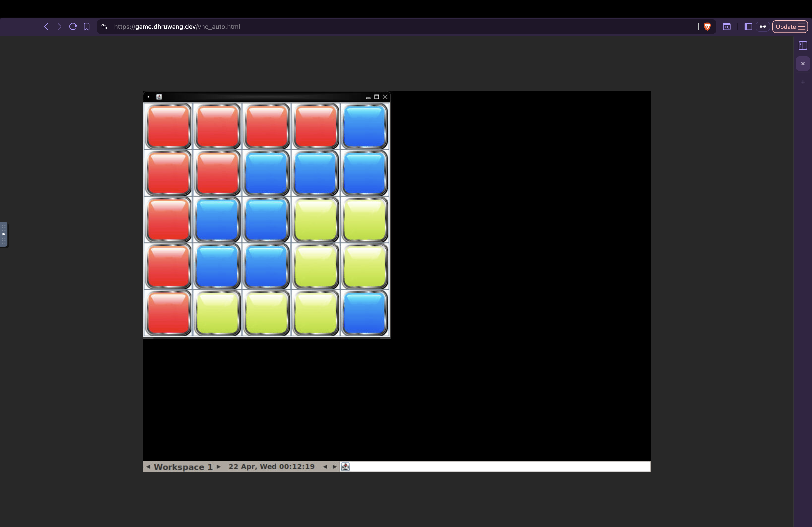Select the blue tile in row 2, column 5
Viewport: 812px width, 527px height.
tap(365, 173)
